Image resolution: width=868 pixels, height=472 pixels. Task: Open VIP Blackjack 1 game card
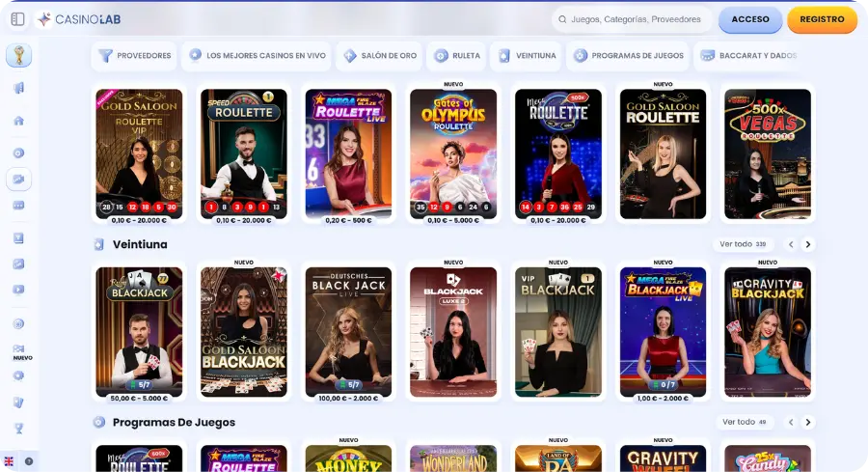coord(558,332)
